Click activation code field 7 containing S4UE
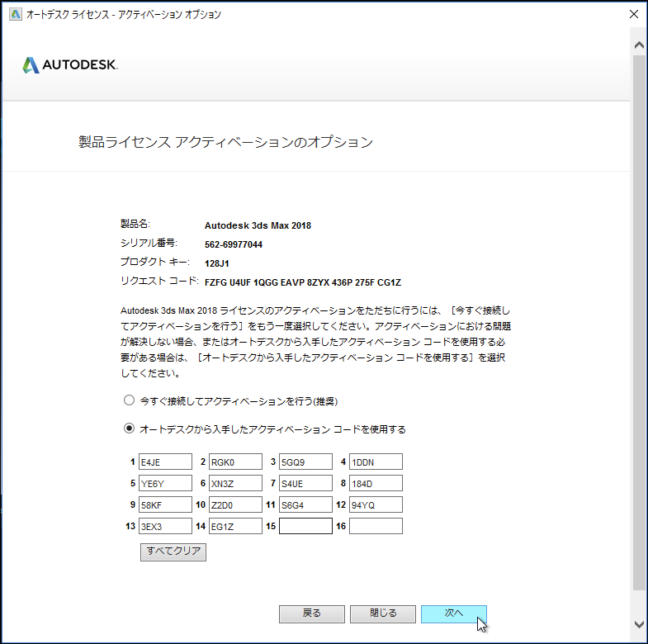The image size is (648, 644). pyautogui.click(x=305, y=483)
